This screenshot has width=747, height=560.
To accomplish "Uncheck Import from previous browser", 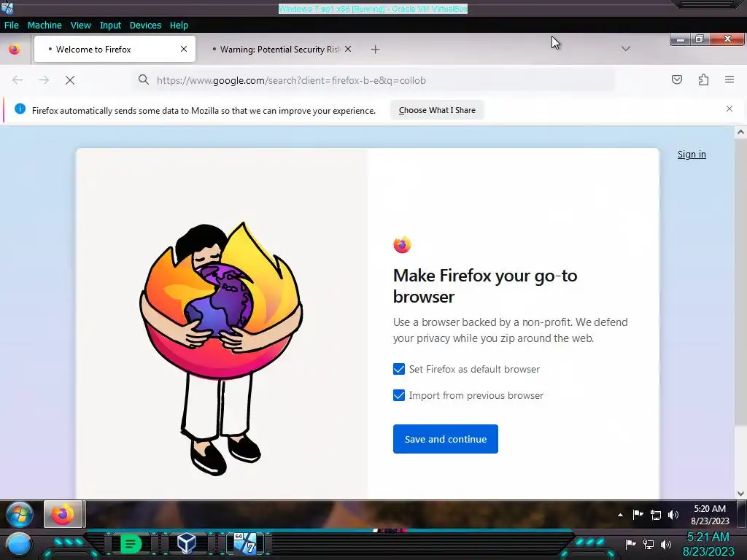I will click(x=399, y=395).
